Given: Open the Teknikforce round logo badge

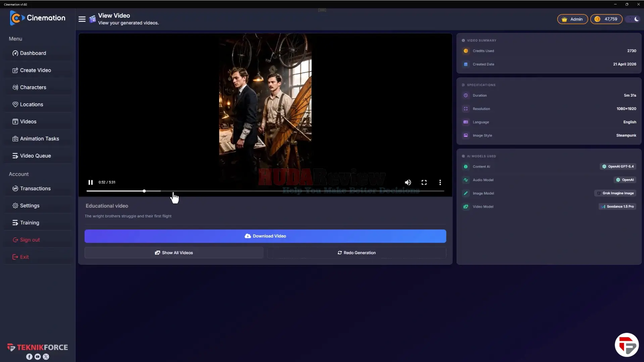Looking at the screenshot, I should [x=627, y=345].
